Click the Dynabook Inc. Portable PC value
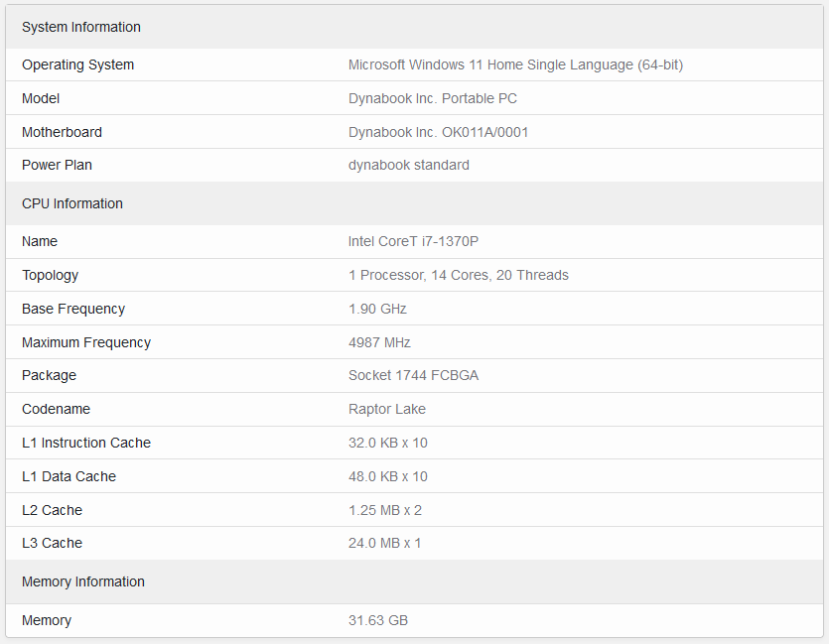 (433, 99)
